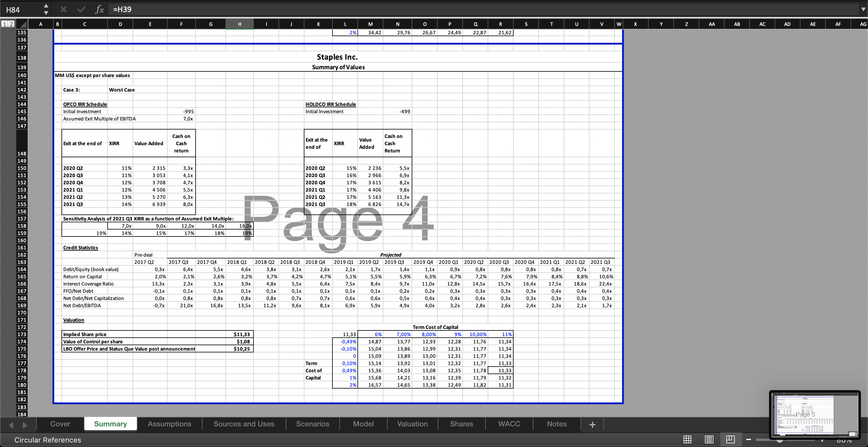This screenshot has height=447, width=868.
Task: Click Assumed Exit Multiple of EBITDA label
Action: (99, 119)
